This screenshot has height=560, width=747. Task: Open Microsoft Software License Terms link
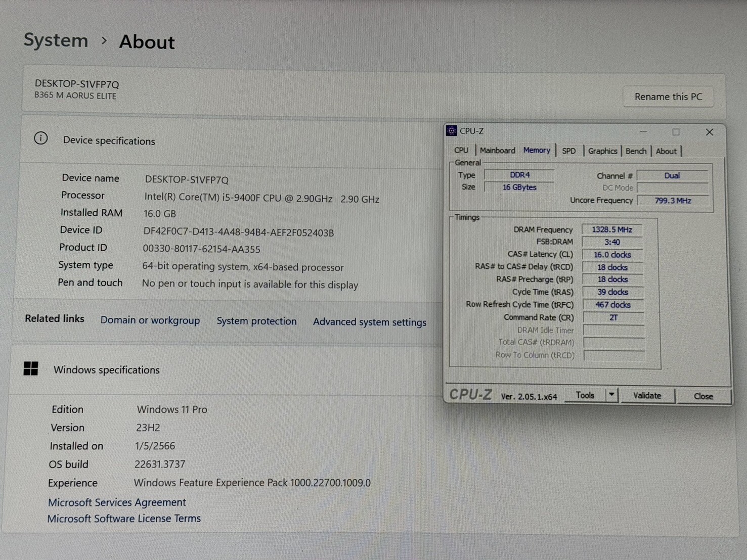pyautogui.click(x=124, y=519)
